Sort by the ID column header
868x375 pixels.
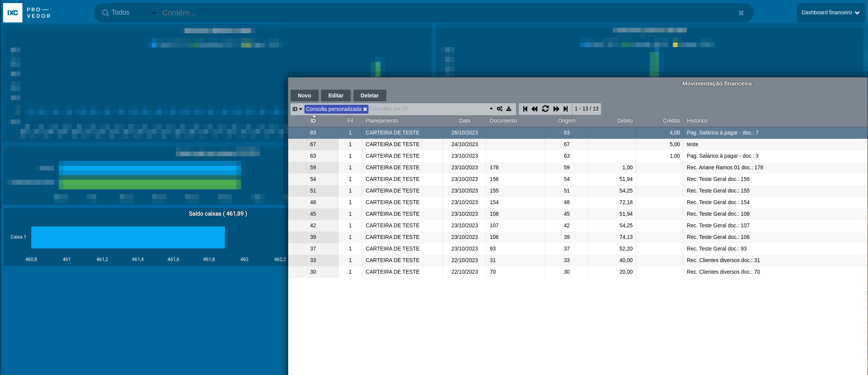313,121
